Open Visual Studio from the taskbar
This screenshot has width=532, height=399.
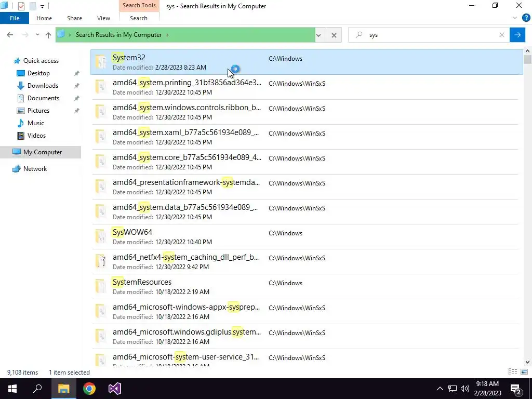(115, 389)
